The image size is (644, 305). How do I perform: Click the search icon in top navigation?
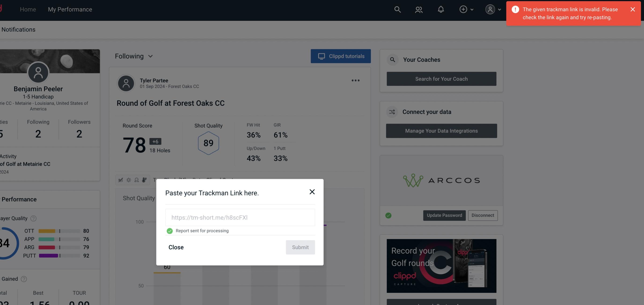point(397,9)
